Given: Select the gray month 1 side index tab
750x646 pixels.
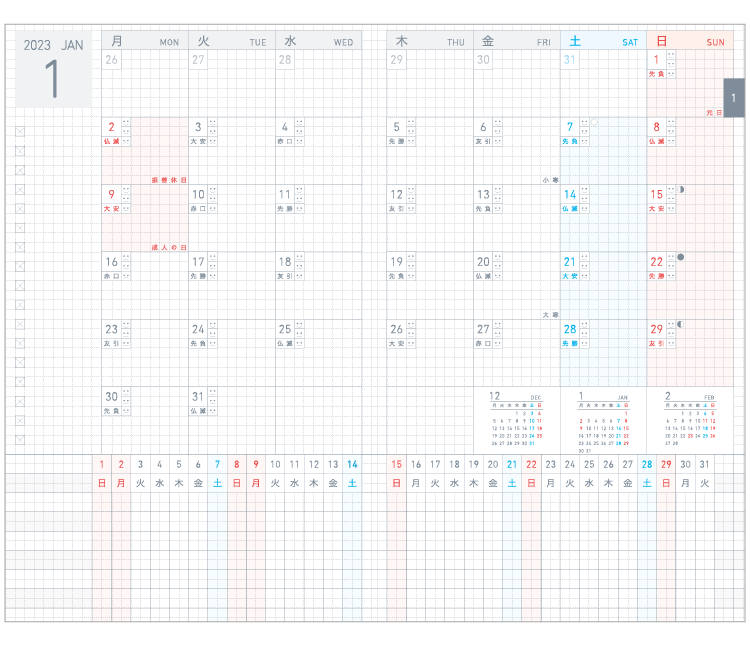Looking at the screenshot, I should (733, 98).
